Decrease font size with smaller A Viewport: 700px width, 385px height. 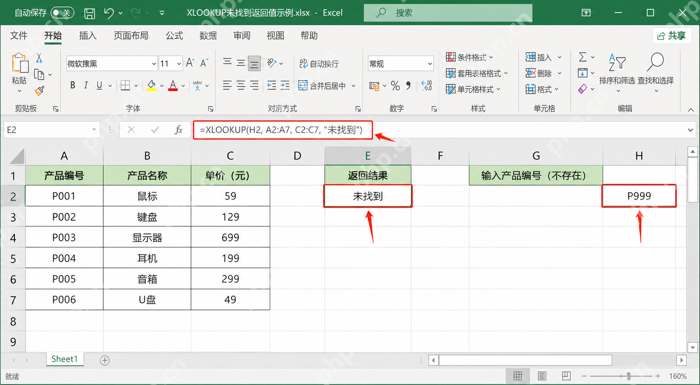pyautogui.click(x=204, y=63)
